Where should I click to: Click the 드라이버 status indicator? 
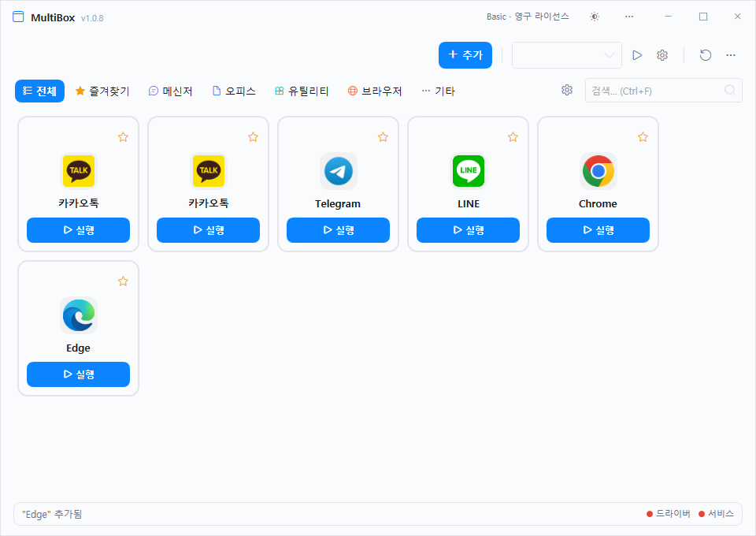coord(669,514)
